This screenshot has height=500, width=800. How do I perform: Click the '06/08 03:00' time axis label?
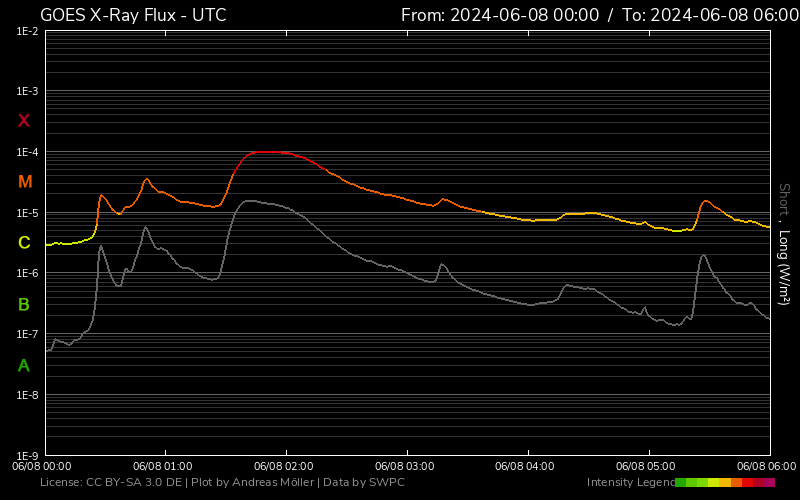405,466
